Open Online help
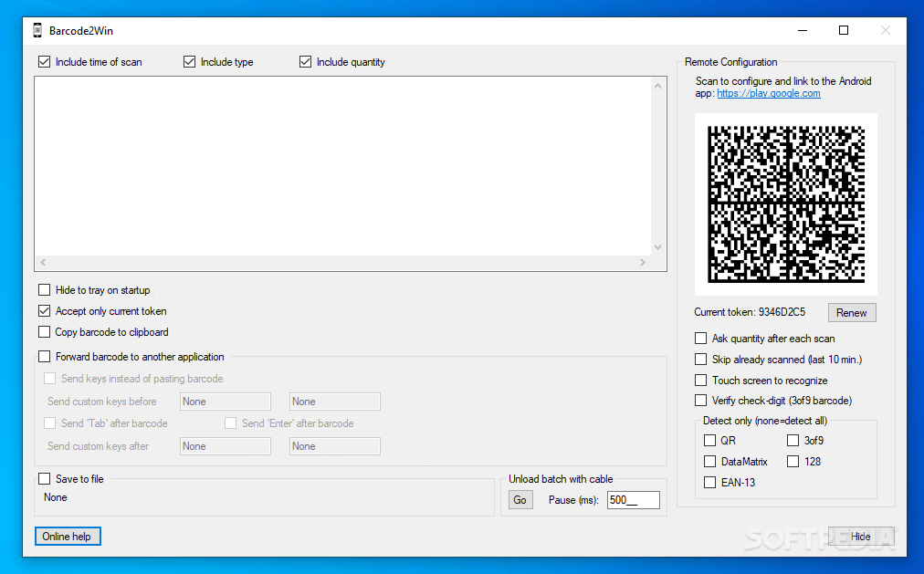The width and height of the screenshot is (924, 574). click(x=68, y=536)
